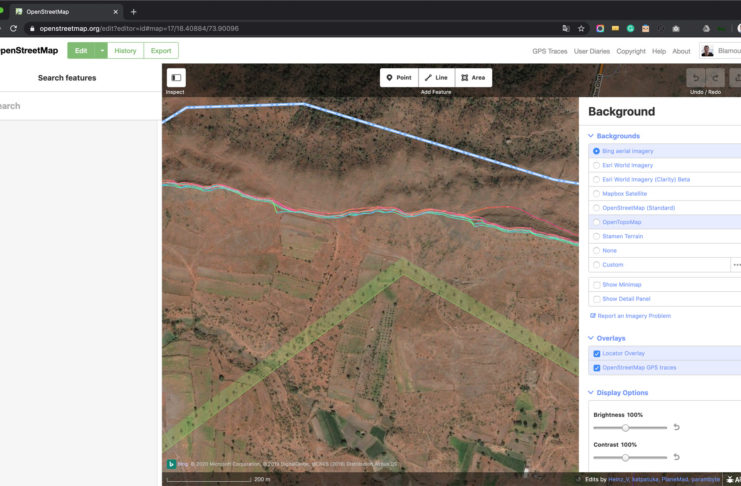The width and height of the screenshot is (741, 486).
Task: Toggle the Inspect sidebar icon
Action: point(176,77)
